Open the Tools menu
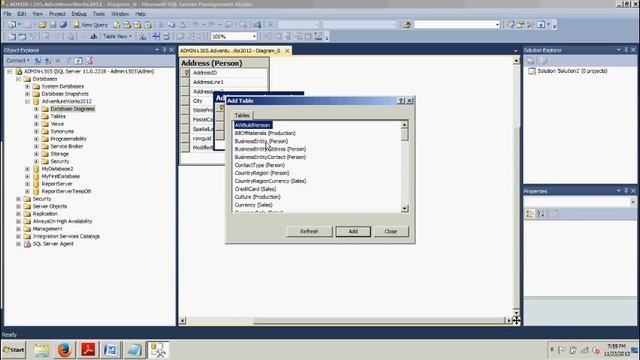Viewport: 640px width, 360px height. pos(99,14)
